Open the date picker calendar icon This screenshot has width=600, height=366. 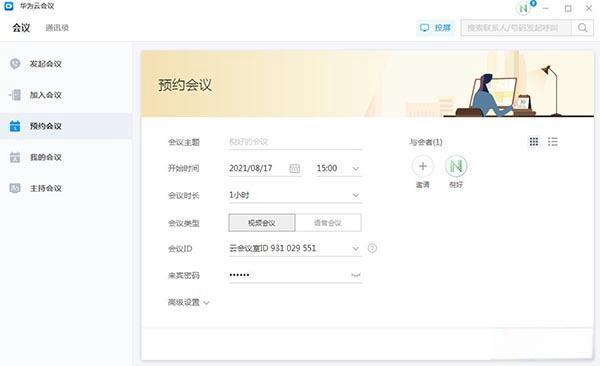tap(295, 168)
